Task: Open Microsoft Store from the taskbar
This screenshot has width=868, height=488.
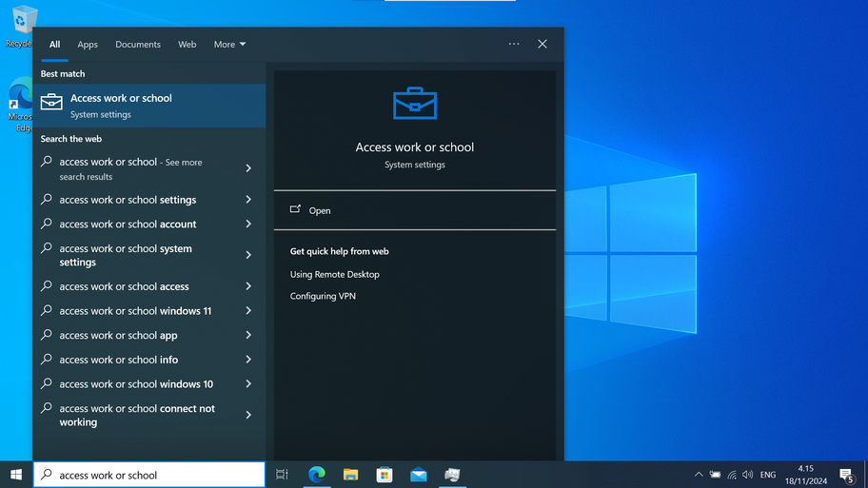Action: [385, 474]
